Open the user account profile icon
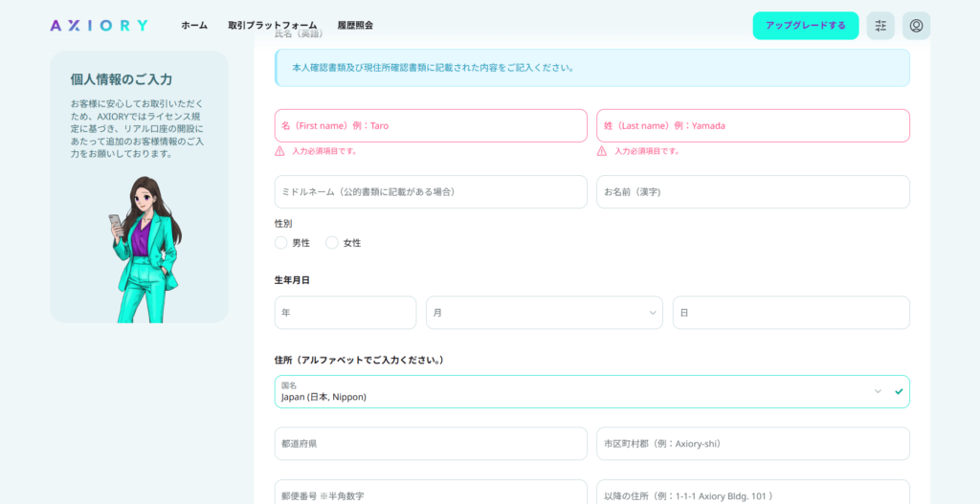 coord(916,26)
